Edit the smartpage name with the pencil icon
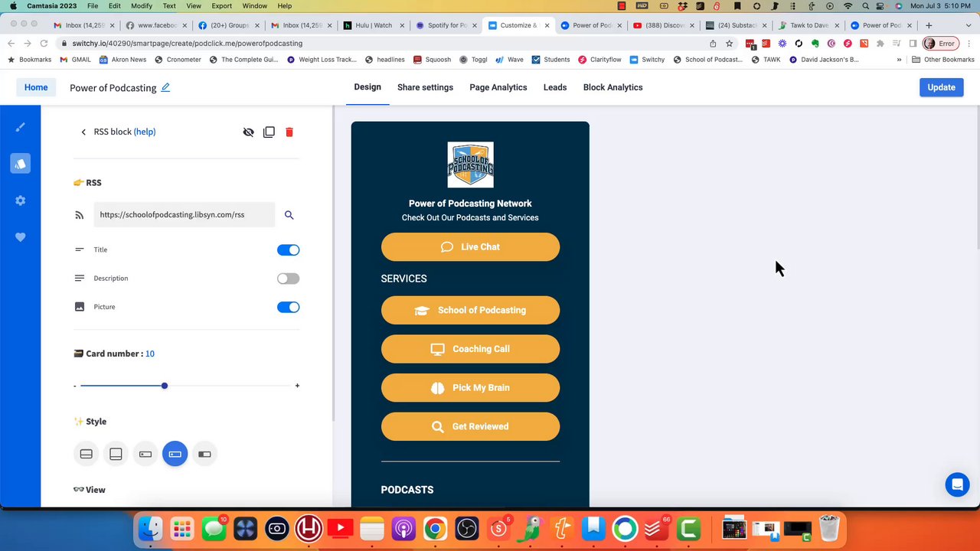 point(165,87)
